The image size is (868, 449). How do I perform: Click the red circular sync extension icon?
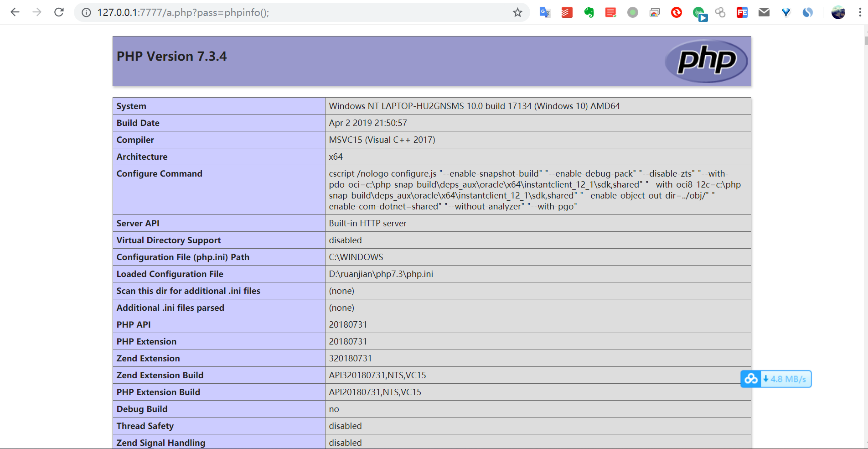(676, 12)
